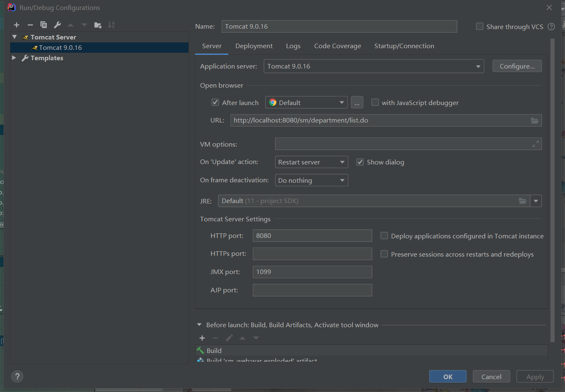Move configuration down in the list toolbar
Image resolution: width=565 pixels, height=392 pixels.
(84, 25)
